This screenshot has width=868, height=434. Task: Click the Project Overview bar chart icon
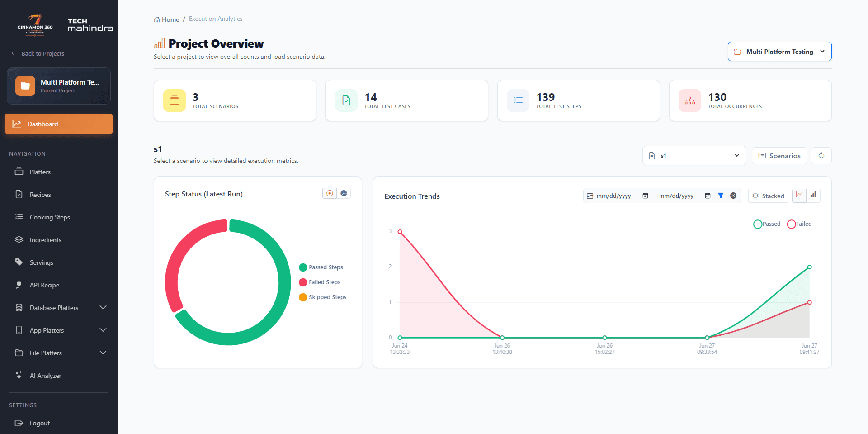[160, 43]
